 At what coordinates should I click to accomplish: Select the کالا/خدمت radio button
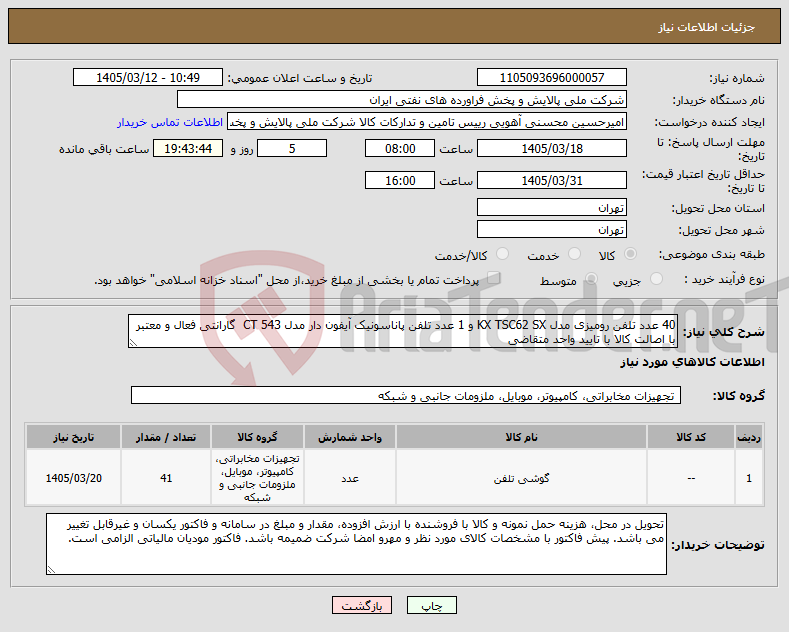pyautogui.click(x=502, y=254)
